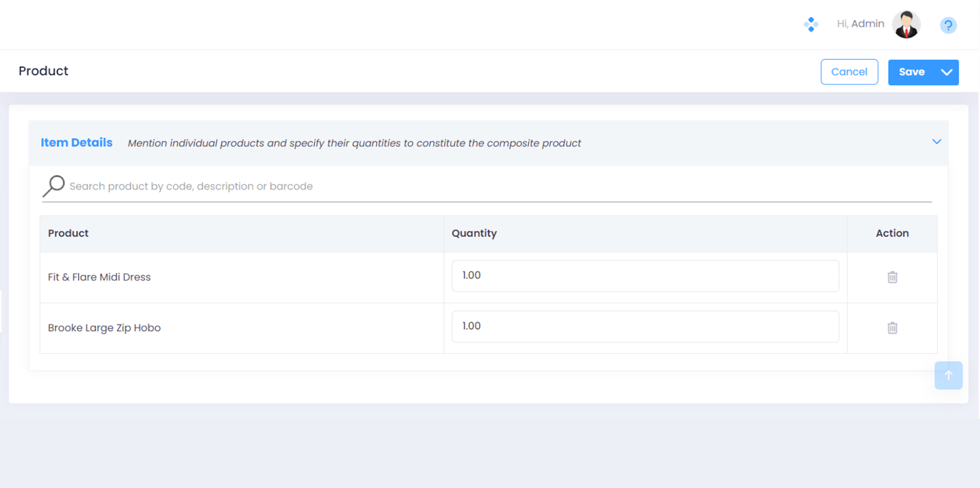
Task: Click the magnifying glass search icon
Action: point(54,186)
